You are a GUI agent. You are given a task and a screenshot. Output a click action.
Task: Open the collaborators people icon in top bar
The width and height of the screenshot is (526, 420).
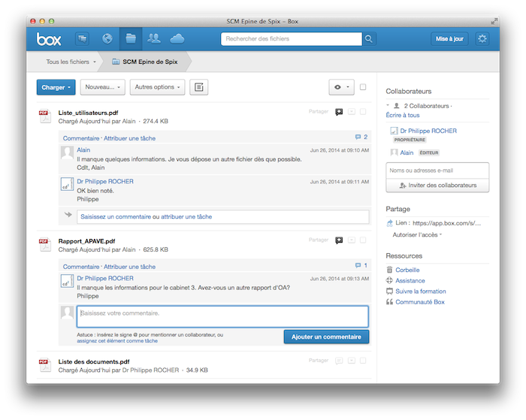154,38
